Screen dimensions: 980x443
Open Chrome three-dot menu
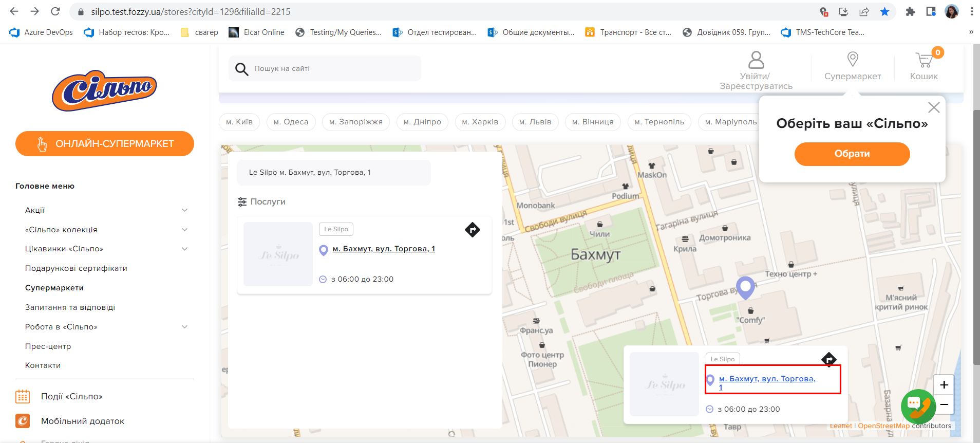pyautogui.click(x=972, y=11)
